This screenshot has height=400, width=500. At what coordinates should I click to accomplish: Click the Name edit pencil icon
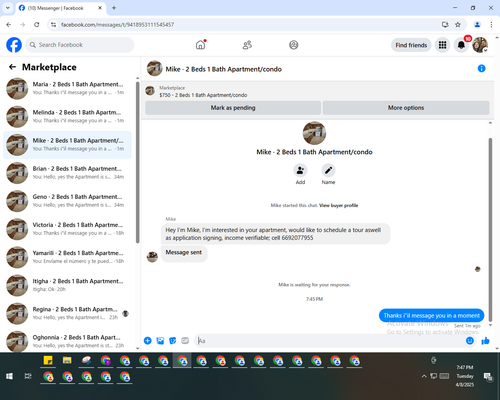coord(328,170)
